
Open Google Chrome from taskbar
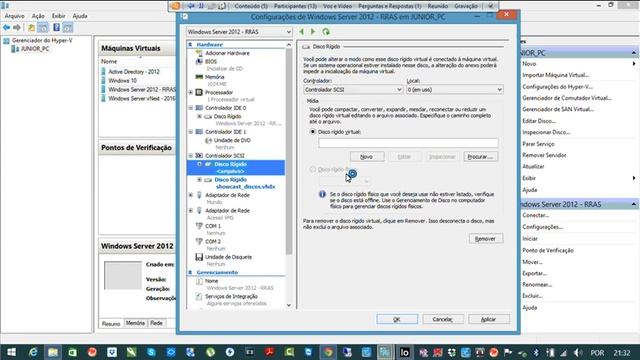coord(328,352)
